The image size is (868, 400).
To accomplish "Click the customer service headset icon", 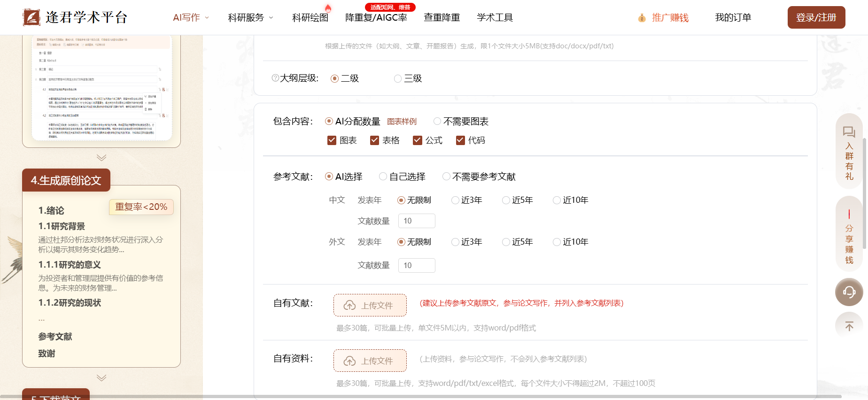I will [x=849, y=292].
